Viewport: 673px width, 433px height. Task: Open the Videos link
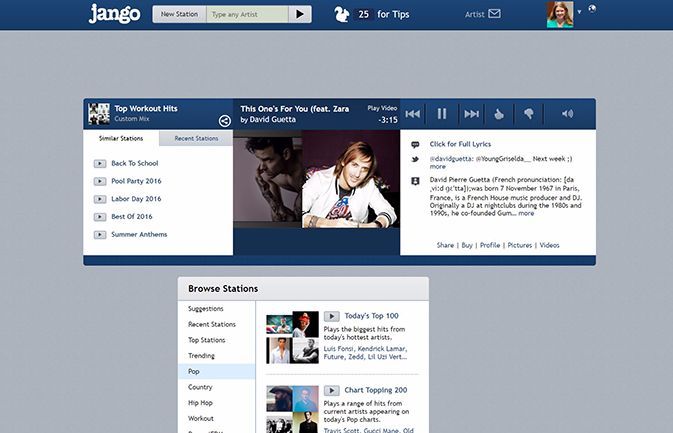(x=549, y=245)
